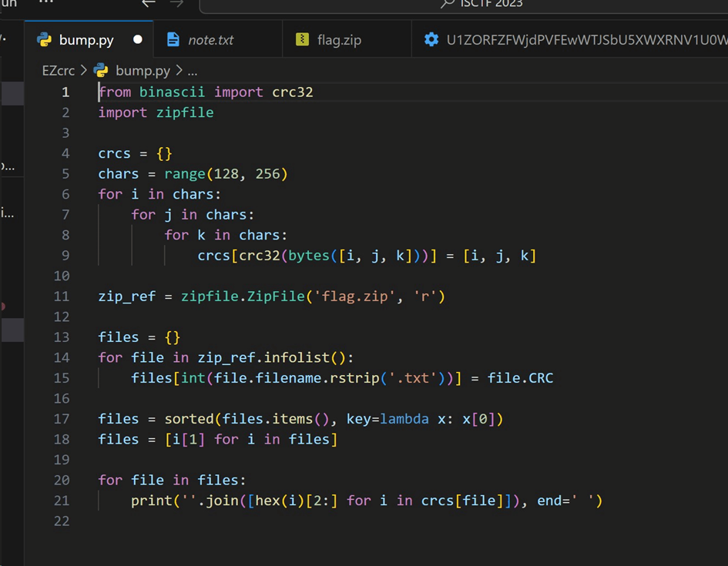Image resolution: width=728 pixels, height=566 pixels.
Task: Click the back navigation arrow
Action: pyautogui.click(x=149, y=3)
